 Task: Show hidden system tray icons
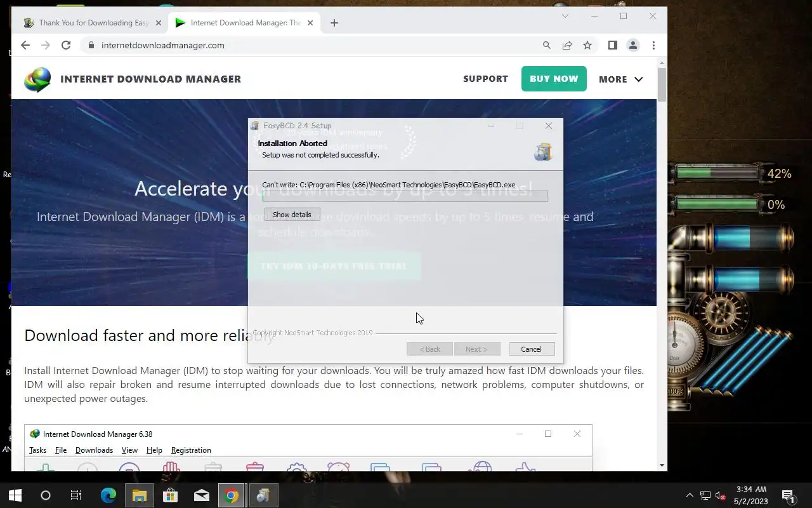690,495
